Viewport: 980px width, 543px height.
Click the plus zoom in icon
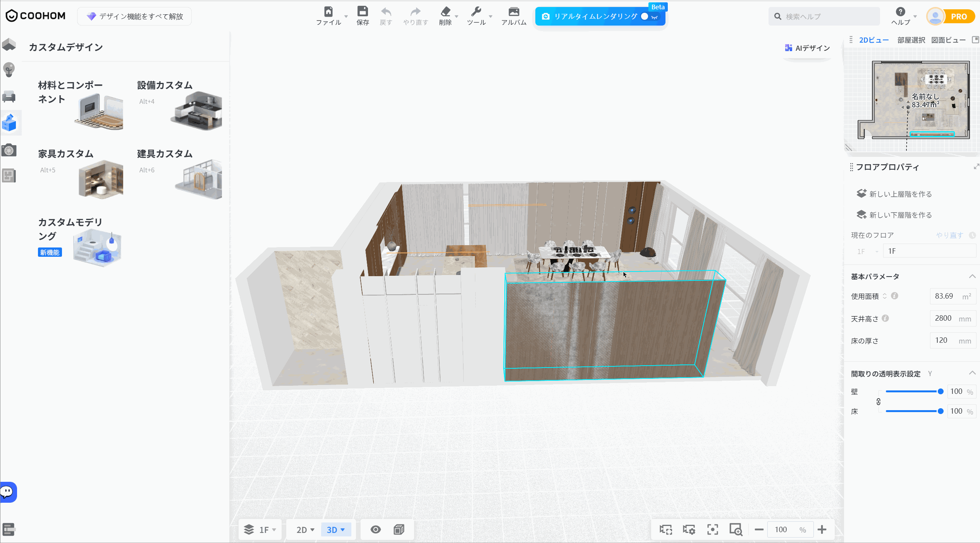pyautogui.click(x=822, y=529)
